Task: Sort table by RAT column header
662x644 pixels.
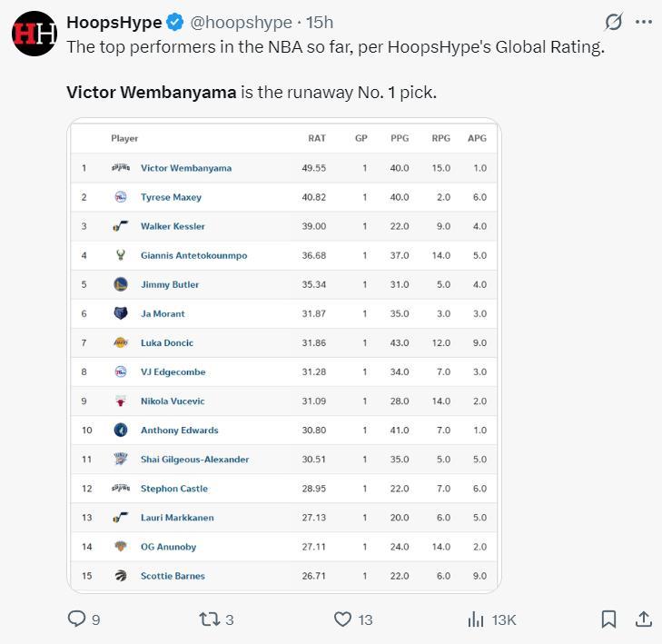Action: 316,138
